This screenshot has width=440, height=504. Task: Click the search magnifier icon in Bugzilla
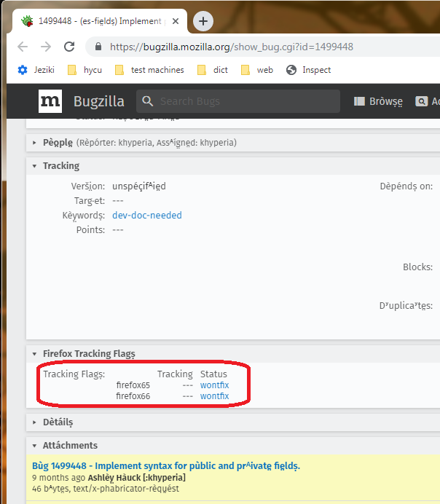[x=148, y=101]
